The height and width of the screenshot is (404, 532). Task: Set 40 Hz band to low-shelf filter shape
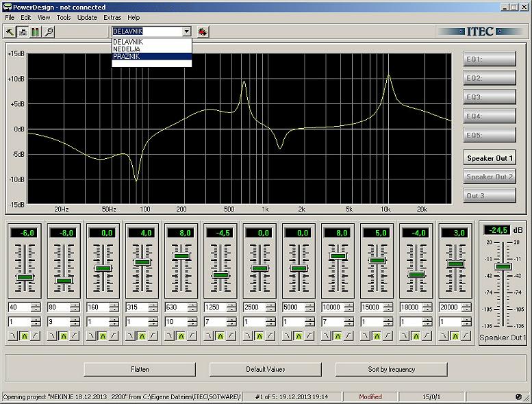[x=13, y=336]
